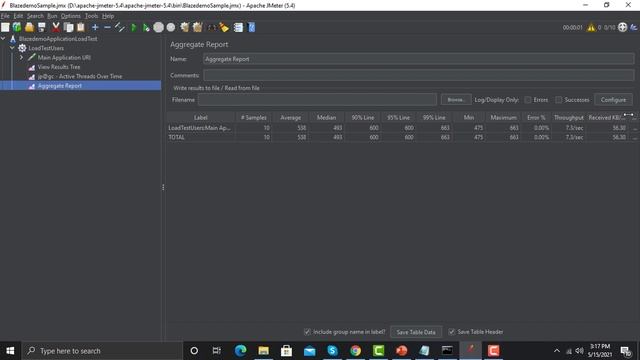This screenshot has height=360, width=640.
Task: Select jp@gc Active Threads Over Time
Action: click(x=80, y=76)
